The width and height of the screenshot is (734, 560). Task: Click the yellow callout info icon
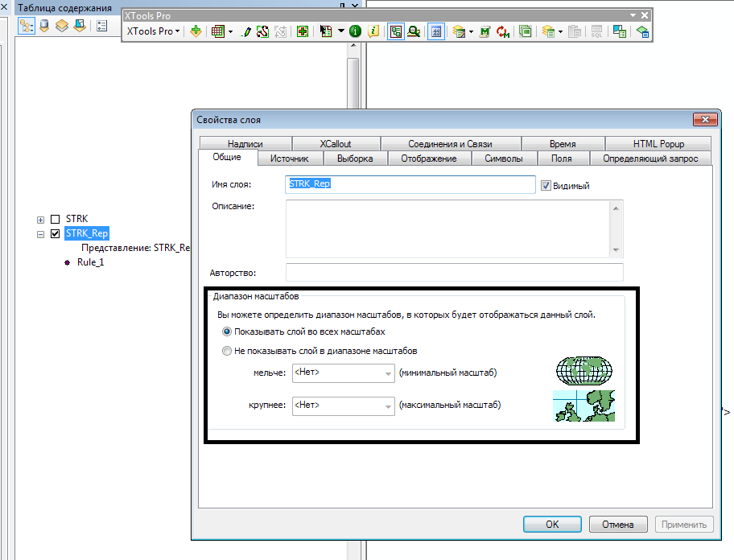coord(373,31)
